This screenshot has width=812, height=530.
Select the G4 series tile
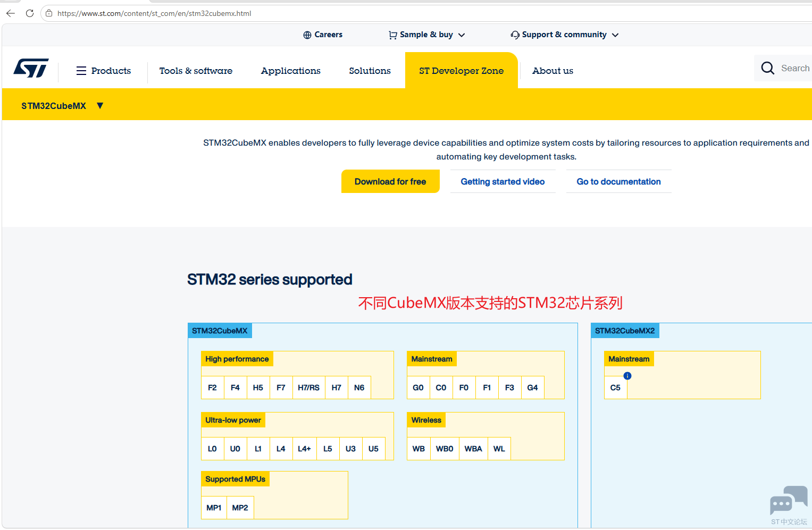533,388
